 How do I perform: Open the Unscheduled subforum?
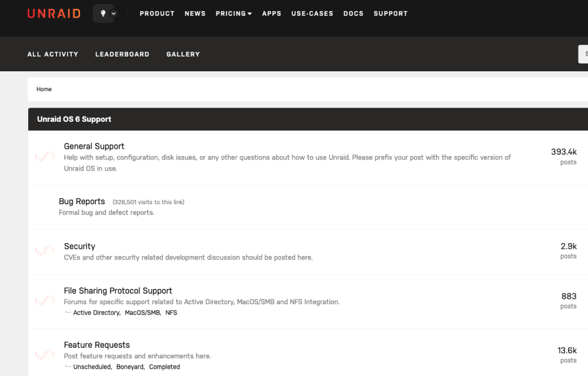(92, 367)
